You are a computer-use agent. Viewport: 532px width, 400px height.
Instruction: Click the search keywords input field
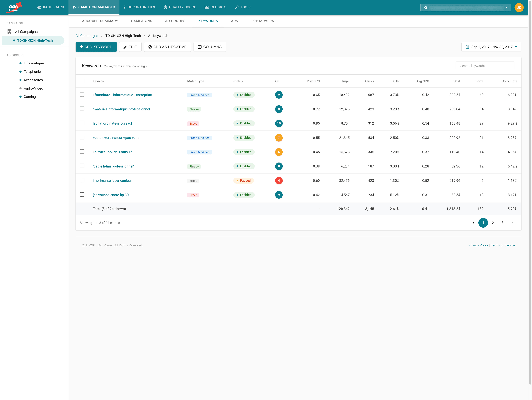click(485, 66)
